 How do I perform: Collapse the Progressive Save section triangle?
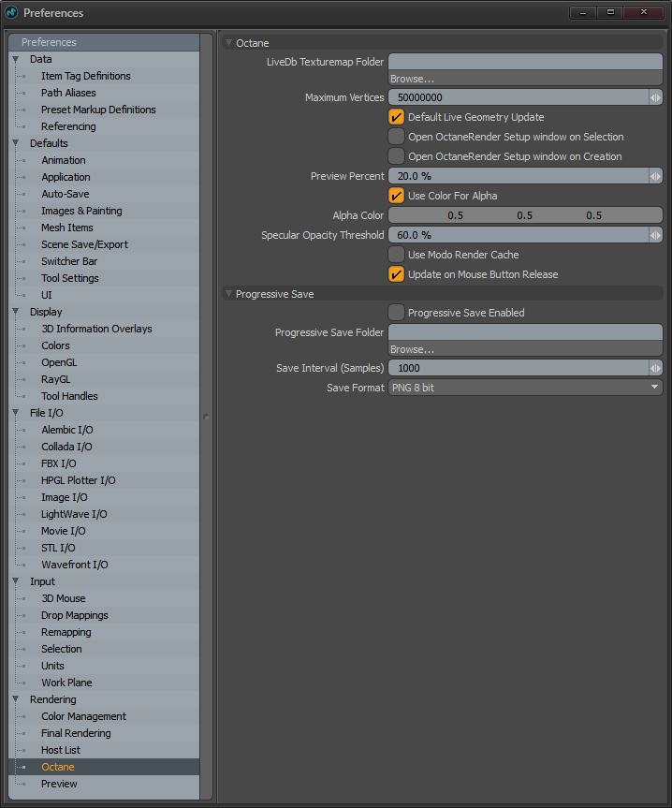click(229, 294)
